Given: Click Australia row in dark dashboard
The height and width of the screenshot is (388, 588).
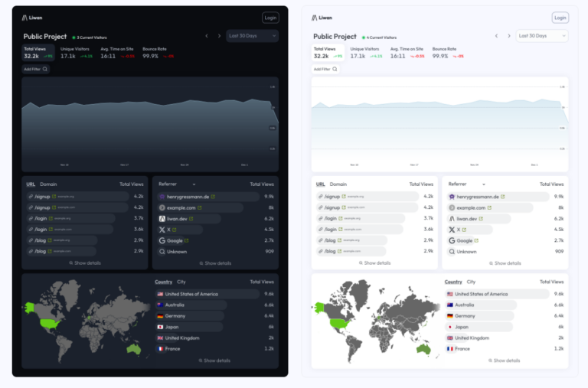Looking at the screenshot, I should pos(214,305).
